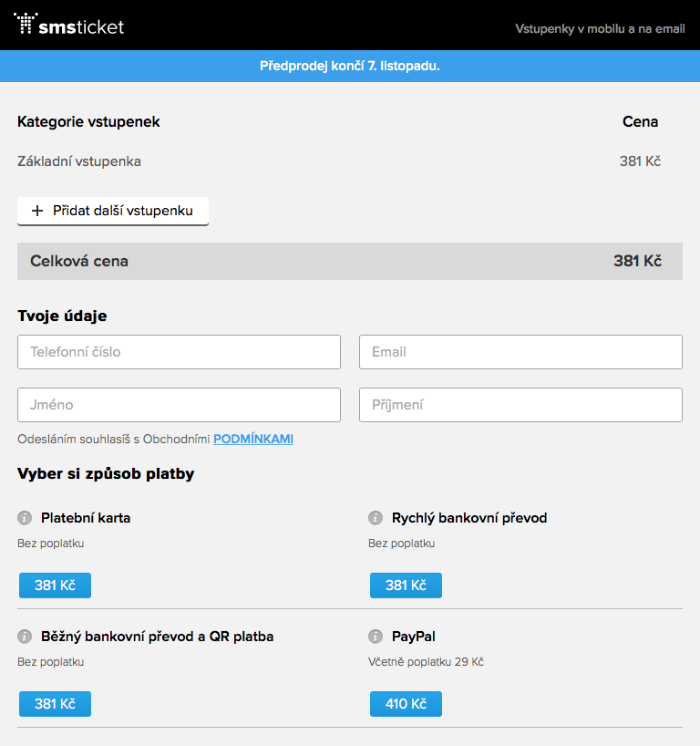Pay 381 Kč via Běžný bankovní převod
700x746 pixels.
tap(55, 704)
